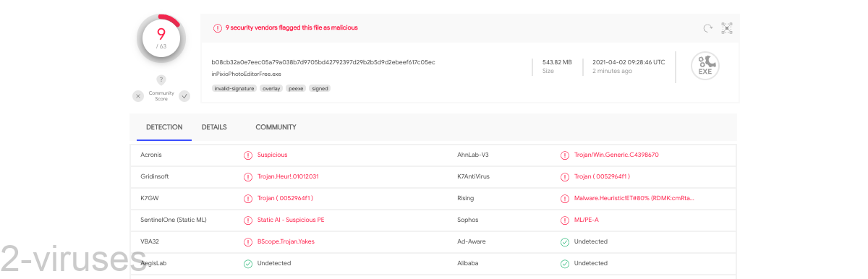
Task: Click the '9 security vendors flagged' message
Action: pos(292,28)
